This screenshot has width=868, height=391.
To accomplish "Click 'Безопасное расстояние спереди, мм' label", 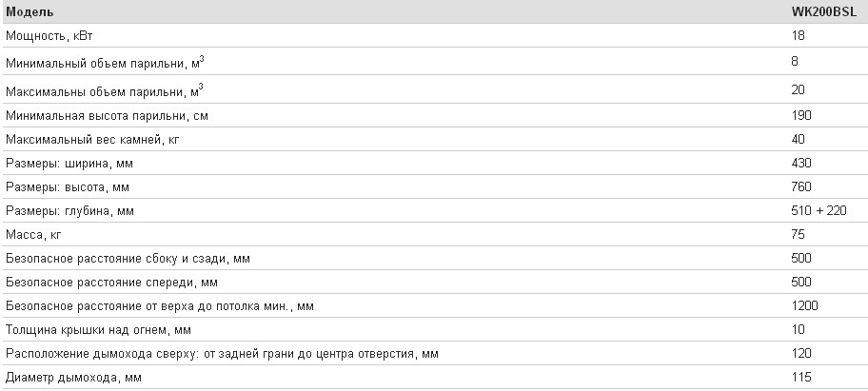I will [111, 283].
